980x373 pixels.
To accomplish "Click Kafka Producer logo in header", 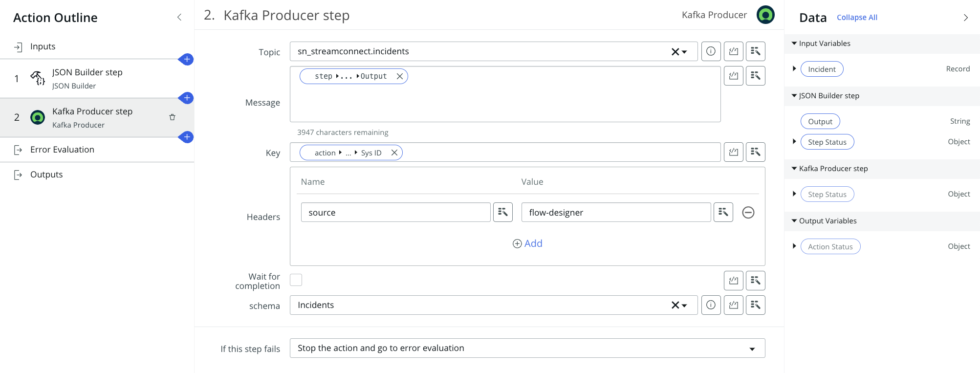I will pyautogui.click(x=765, y=15).
